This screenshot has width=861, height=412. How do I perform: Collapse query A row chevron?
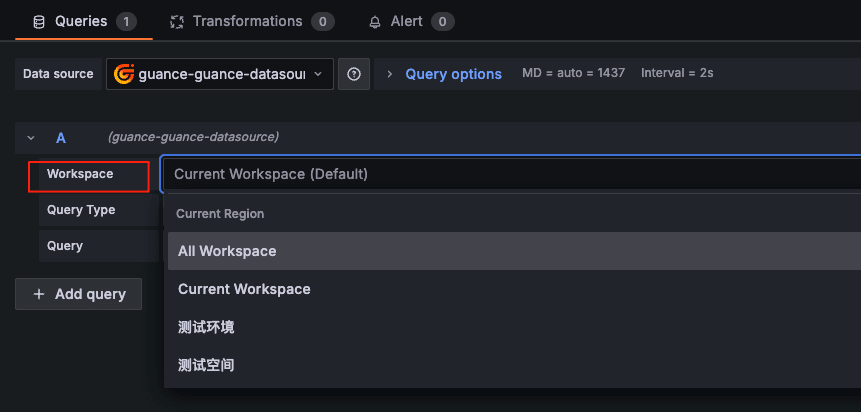[31, 138]
